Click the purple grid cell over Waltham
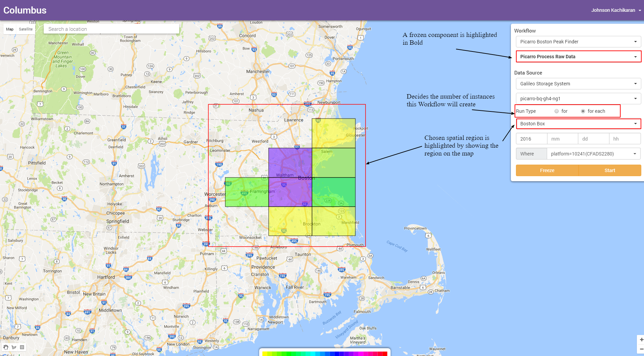 (x=290, y=163)
